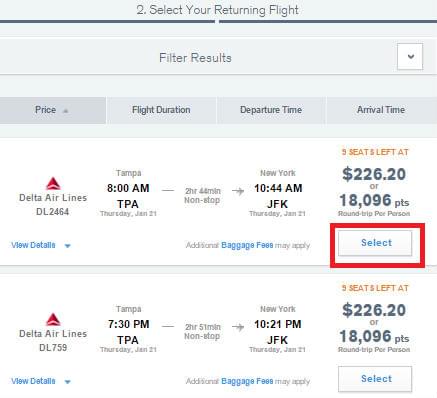Screen dimensions: 437x398
Task: Select the 7:30 PM DL759 flight
Action: (375, 379)
